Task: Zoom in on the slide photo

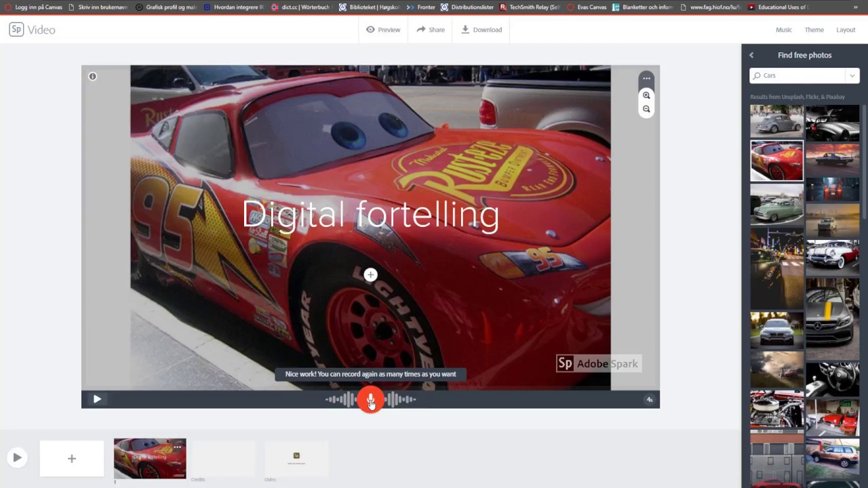Action: (x=646, y=96)
